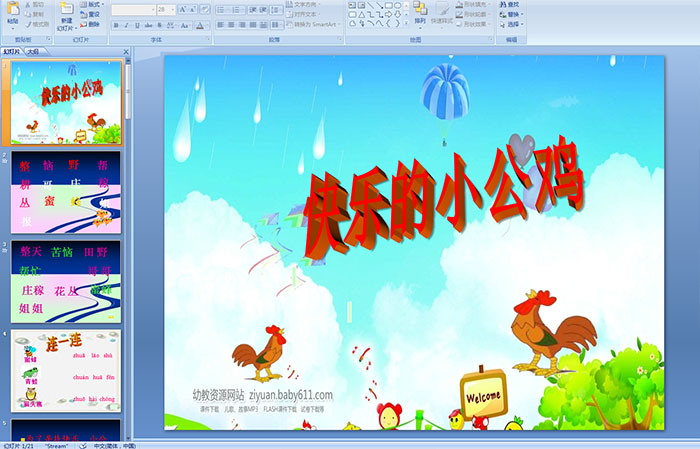Click the Shape Outline (形状轮廓) pen icon
This screenshot has width=700, height=449.
click(x=460, y=14)
